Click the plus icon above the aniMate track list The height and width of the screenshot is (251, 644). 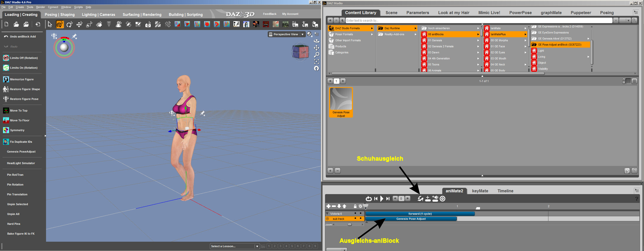[328, 206]
